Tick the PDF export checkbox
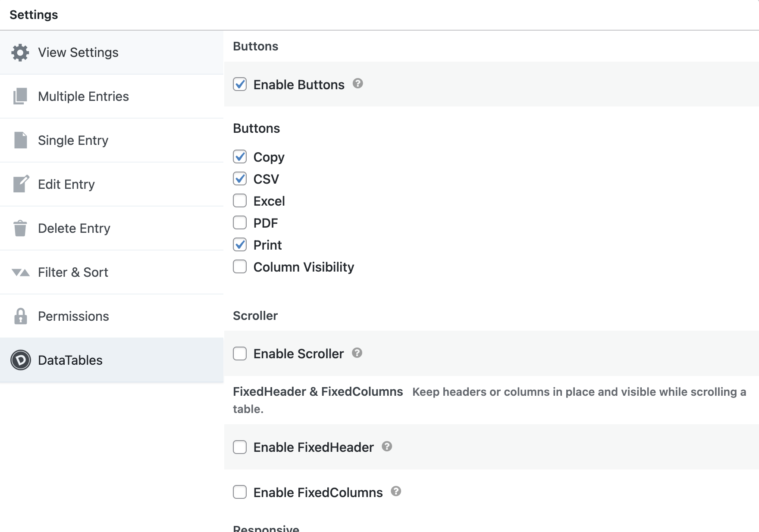 (x=240, y=223)
